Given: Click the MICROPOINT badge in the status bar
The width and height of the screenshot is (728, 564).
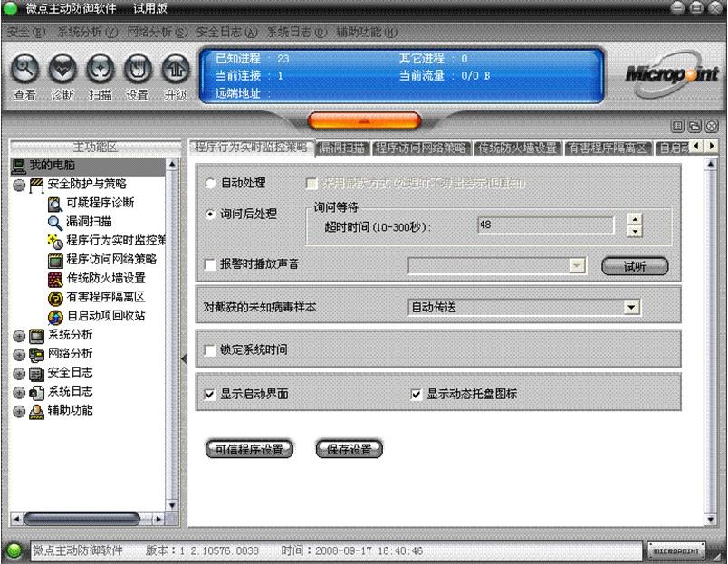Looking at the screenshot, I should tap(676, 551).
